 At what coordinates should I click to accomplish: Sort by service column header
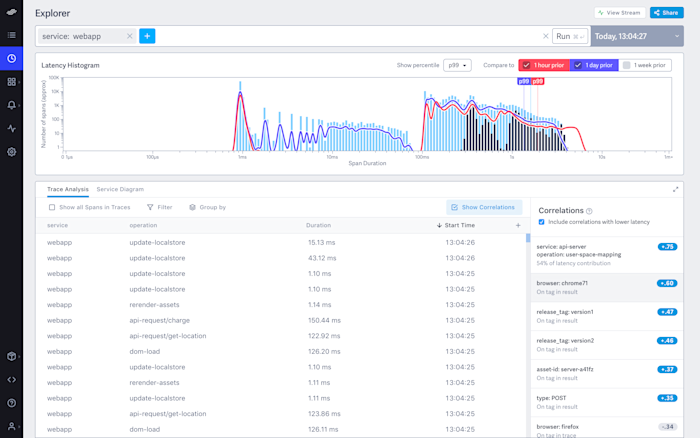58,225
